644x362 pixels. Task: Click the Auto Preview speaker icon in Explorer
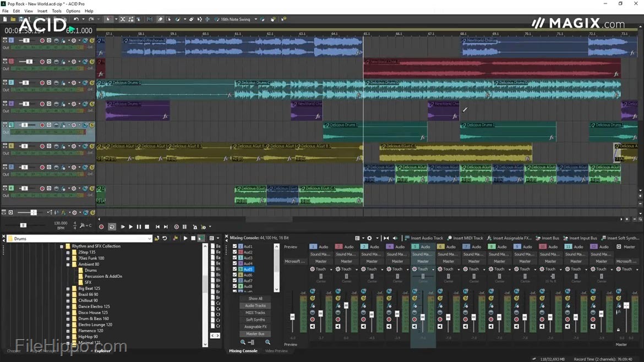click(x=201, y=238)
